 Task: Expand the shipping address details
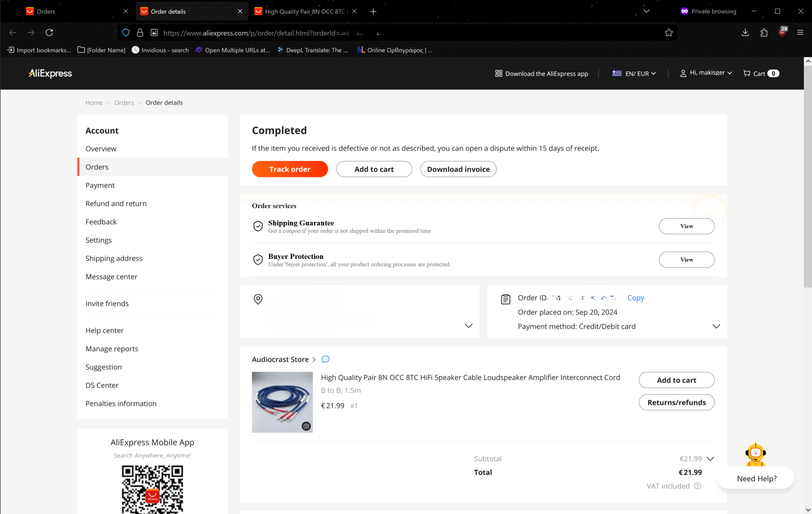pos(469,326)
